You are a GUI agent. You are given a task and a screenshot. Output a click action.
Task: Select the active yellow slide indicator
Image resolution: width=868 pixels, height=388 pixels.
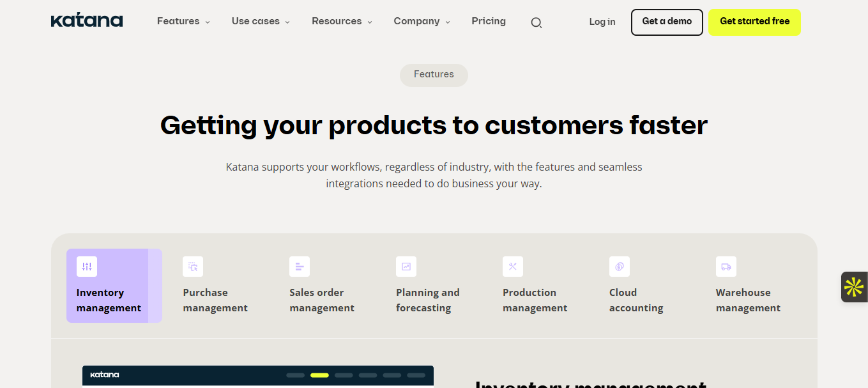click(319, 375)
